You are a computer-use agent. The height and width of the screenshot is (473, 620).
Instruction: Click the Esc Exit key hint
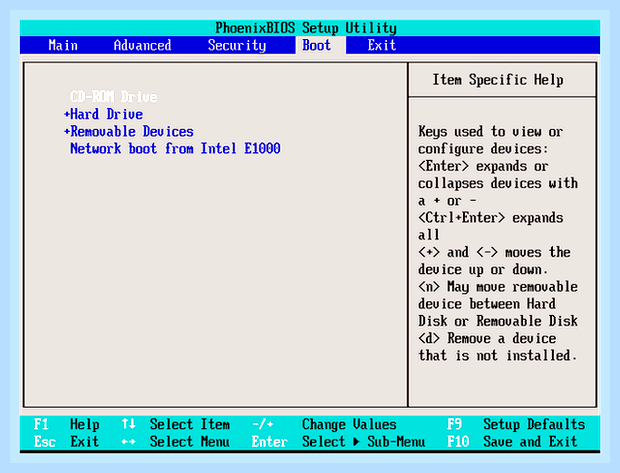click(x=66, y=441)
